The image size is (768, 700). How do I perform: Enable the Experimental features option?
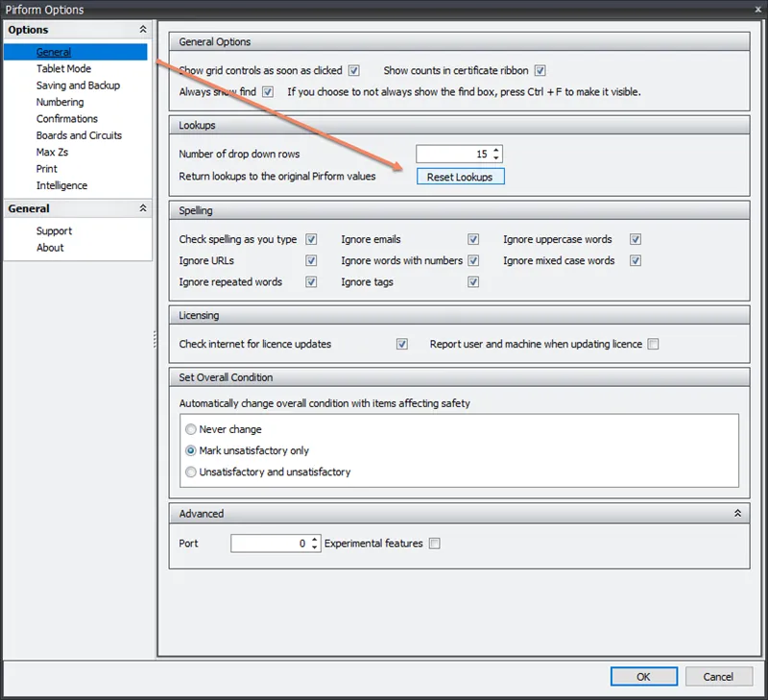[x=434, y=543]
